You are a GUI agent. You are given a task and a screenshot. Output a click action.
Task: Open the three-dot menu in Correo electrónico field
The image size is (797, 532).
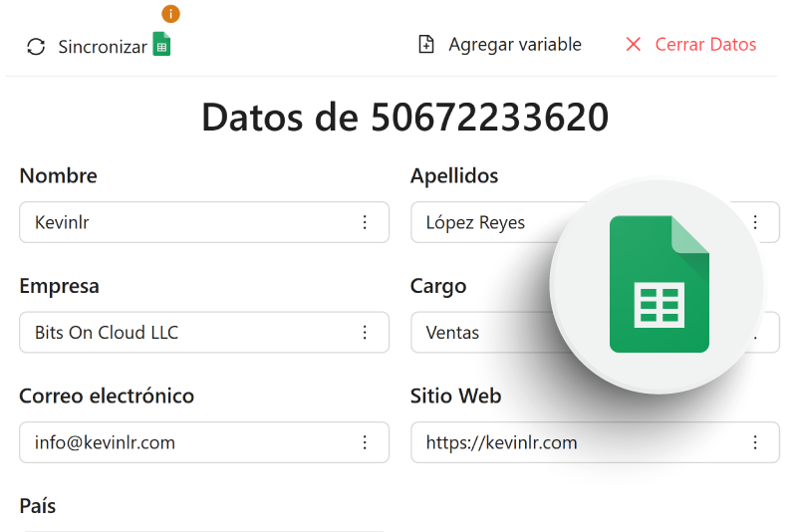[365, 442]
